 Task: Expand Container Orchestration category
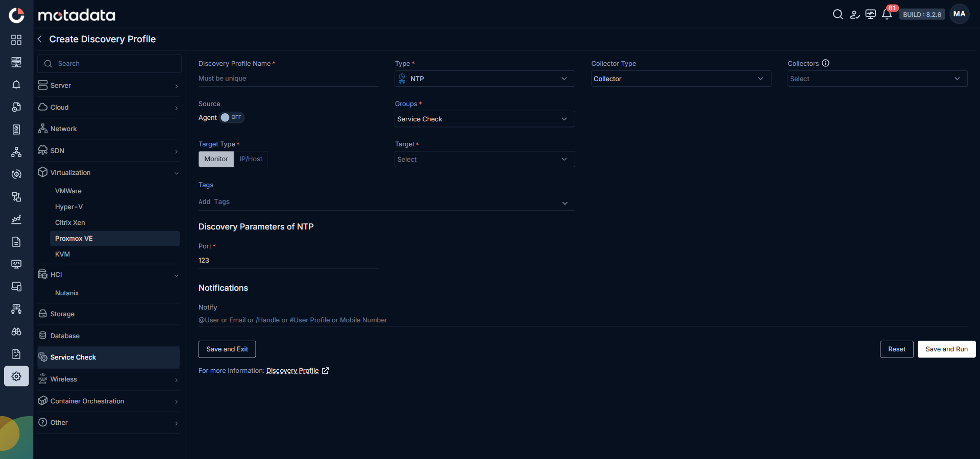[x=109, y=401]
